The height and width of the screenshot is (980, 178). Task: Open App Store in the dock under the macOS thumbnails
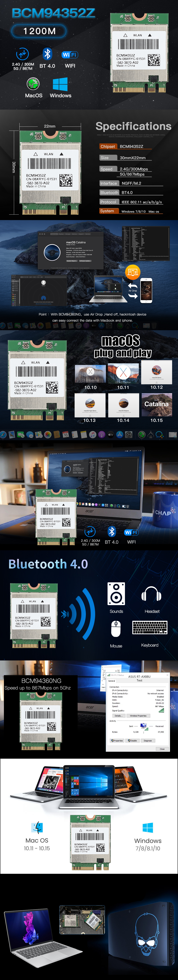pos(120,434)
